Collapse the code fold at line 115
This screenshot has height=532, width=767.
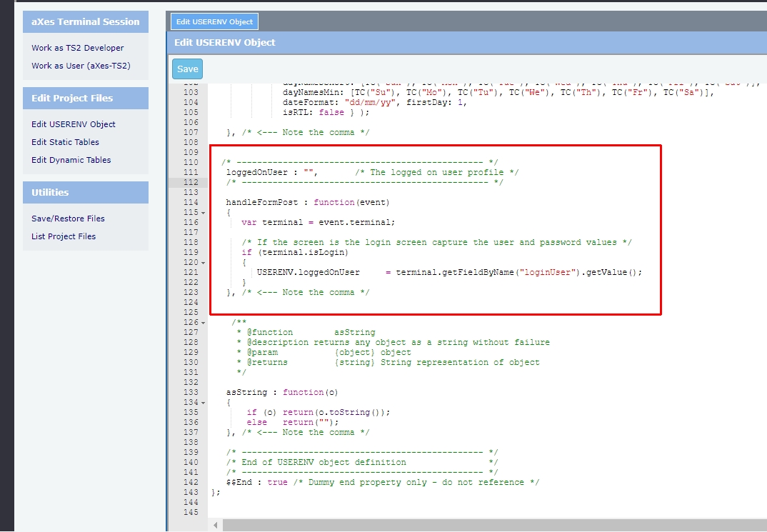(x=204, y=213)
